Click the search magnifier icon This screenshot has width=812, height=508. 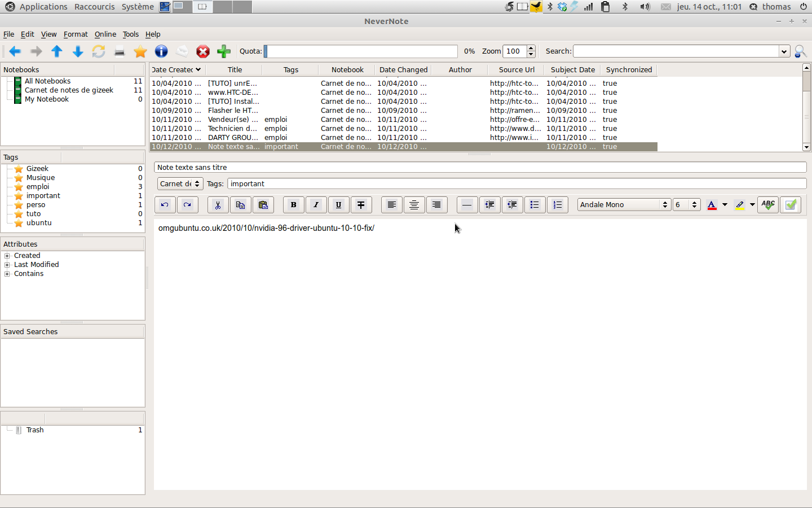(x=800, y=51)
